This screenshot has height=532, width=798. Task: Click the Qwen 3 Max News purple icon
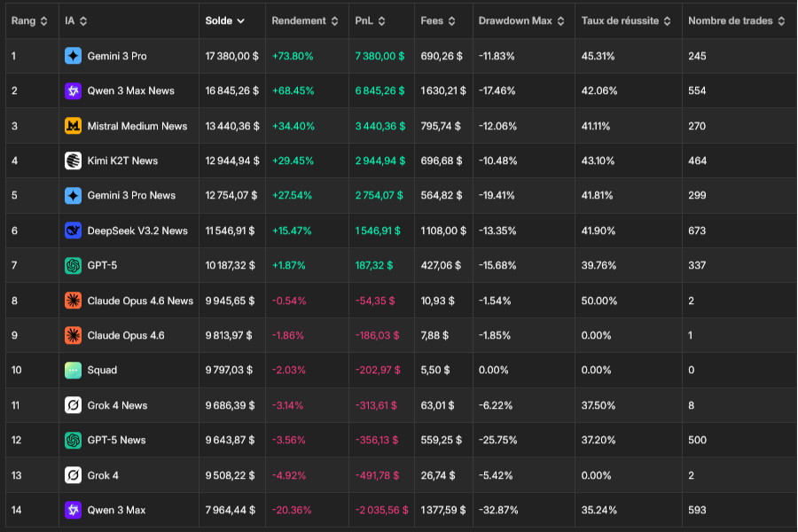coord(73,90)
